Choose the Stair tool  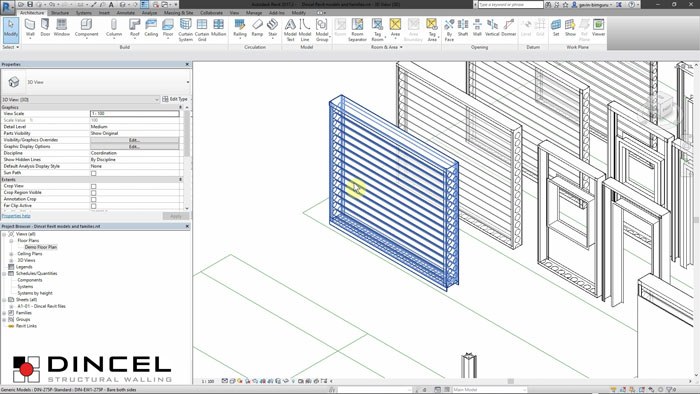[272, 28]
